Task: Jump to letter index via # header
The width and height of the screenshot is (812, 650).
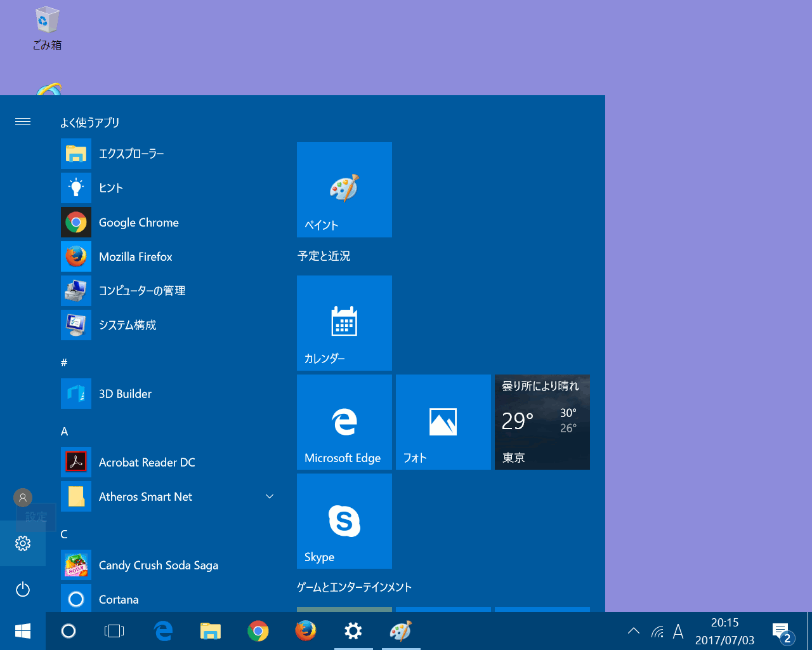Action: [64, 362]
